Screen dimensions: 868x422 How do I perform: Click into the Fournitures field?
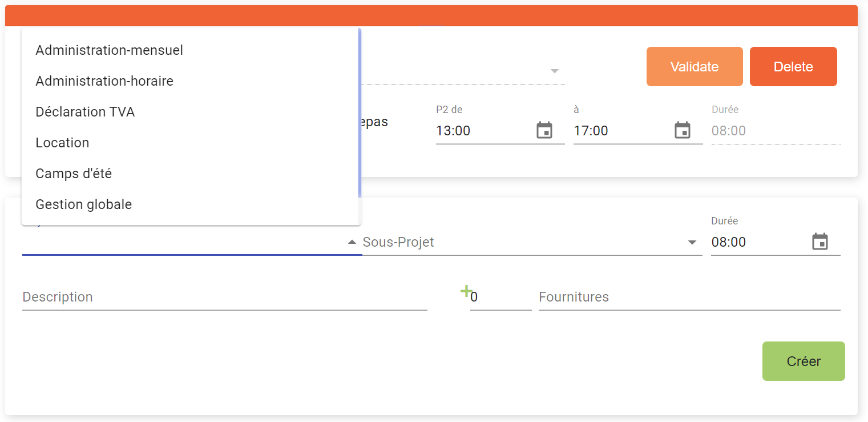(689, 298)
